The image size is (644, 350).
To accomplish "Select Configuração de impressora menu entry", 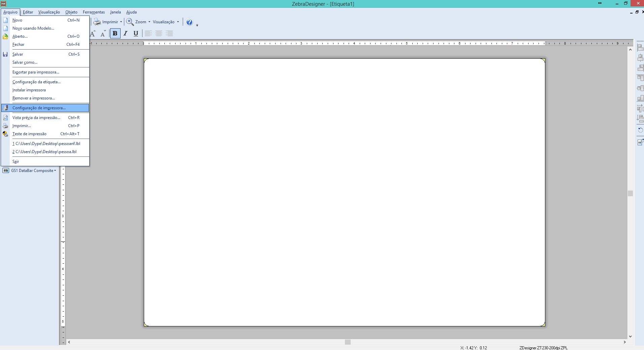I will coord(45,108).
